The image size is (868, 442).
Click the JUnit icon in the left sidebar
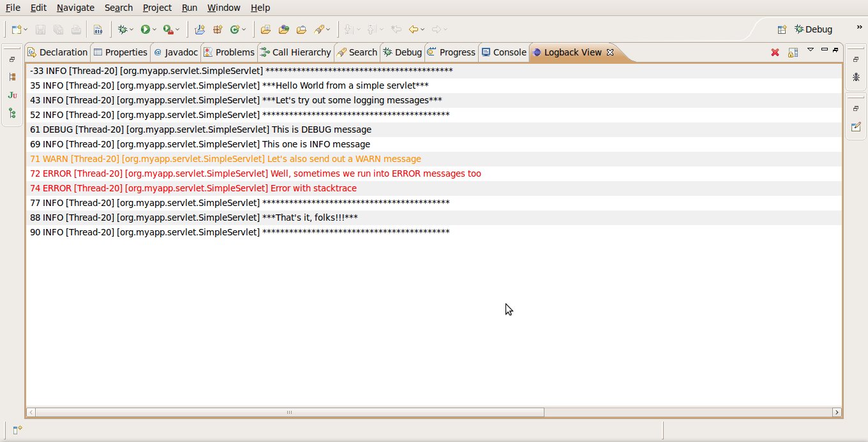(x=11, y=96)
